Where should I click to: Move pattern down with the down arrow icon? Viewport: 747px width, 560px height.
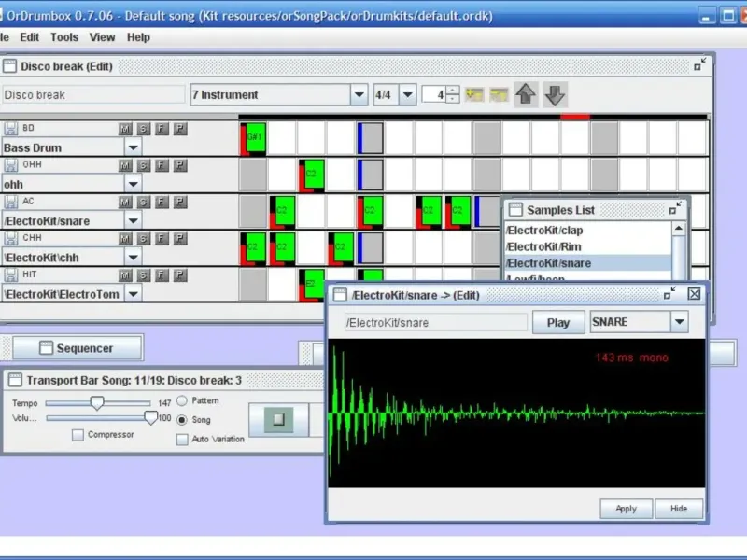555,94
